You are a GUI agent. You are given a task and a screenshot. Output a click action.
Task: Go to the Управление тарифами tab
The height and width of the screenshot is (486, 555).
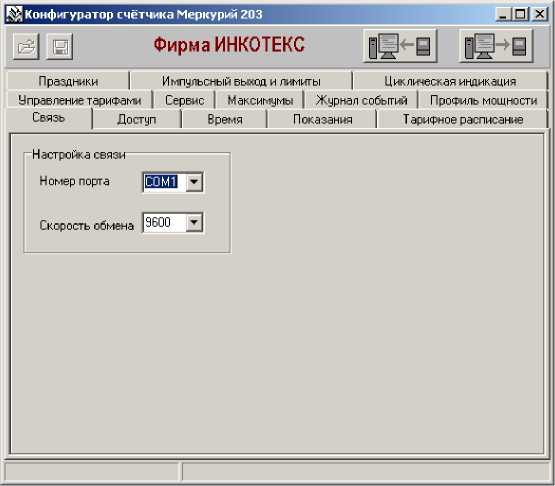[x=80, y=101]
